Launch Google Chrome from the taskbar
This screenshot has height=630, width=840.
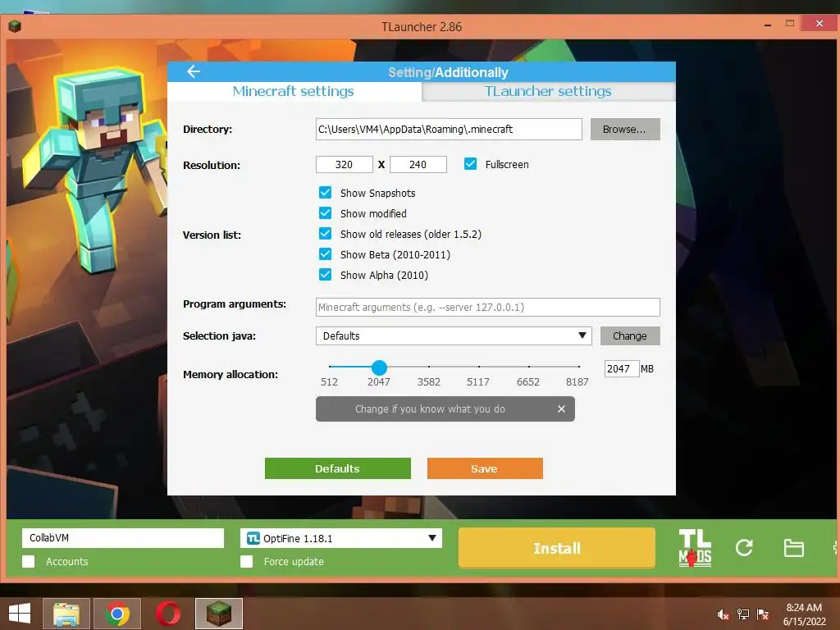click(116, 614)
